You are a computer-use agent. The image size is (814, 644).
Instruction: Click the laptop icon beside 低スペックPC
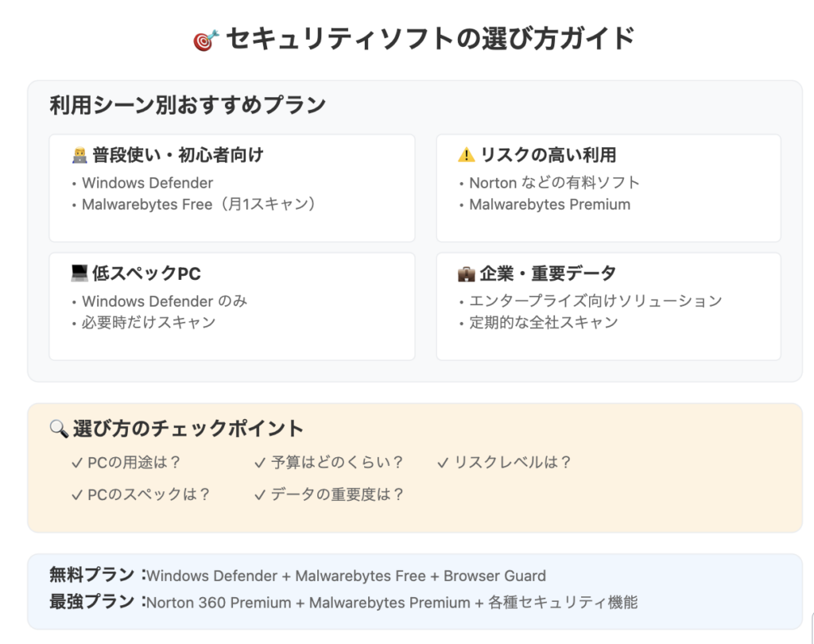79,274
